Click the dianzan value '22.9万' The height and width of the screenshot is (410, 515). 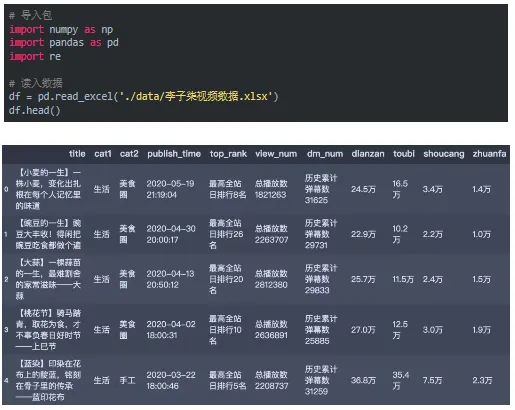point(363,234)
